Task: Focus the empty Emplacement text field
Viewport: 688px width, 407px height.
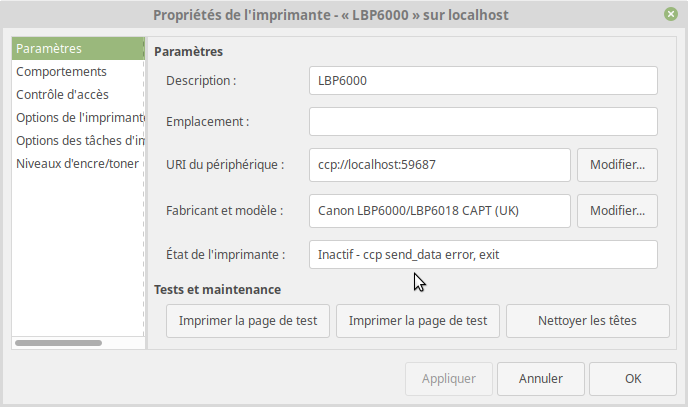Action: [x=483, y=121]
